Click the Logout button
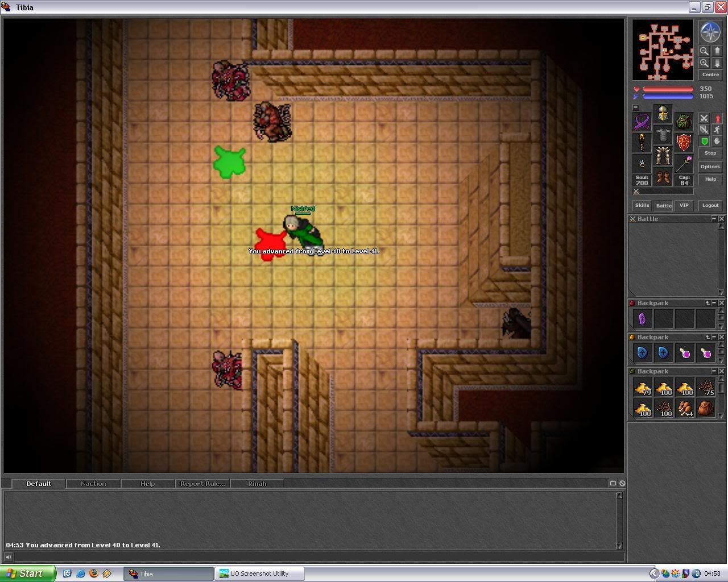Screen dimensions: 728x582 click(x=710, y=205)
